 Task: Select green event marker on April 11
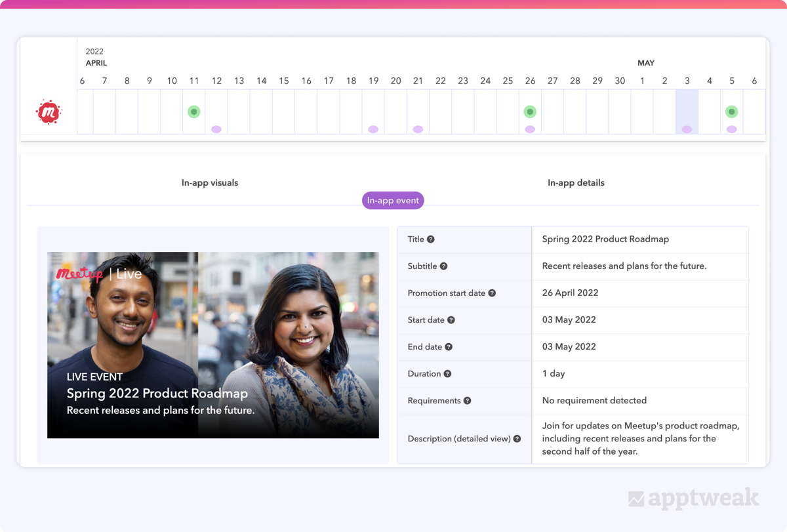(193, 112)
